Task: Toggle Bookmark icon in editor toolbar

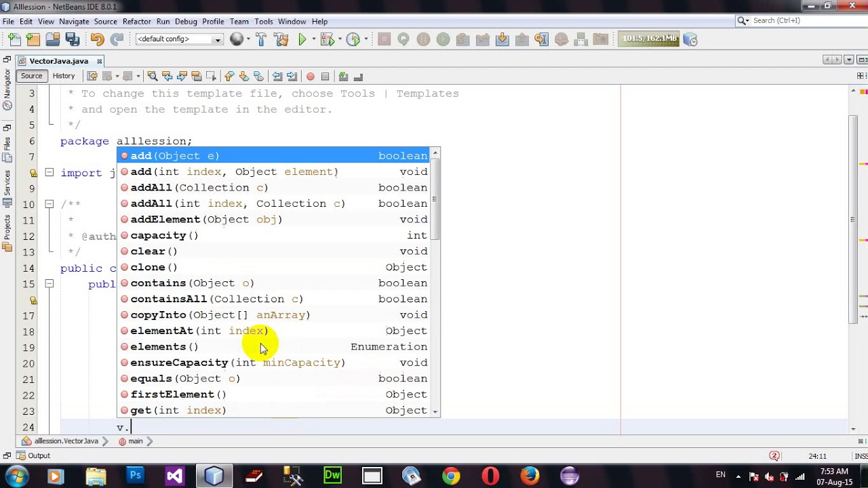Action: tap(258, 76)
